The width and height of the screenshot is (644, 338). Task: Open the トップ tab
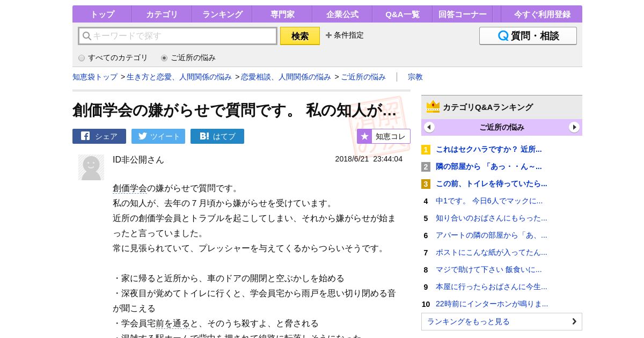coord(102,14)
